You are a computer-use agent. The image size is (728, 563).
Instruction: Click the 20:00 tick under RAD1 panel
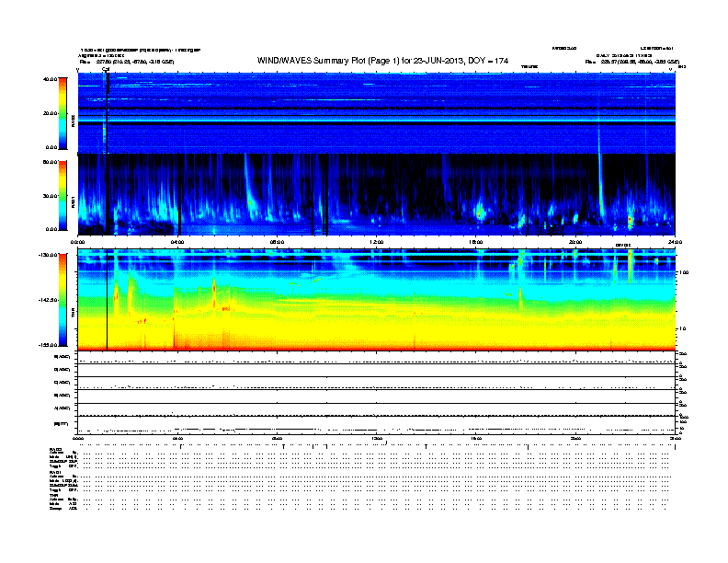pos(575,242)
